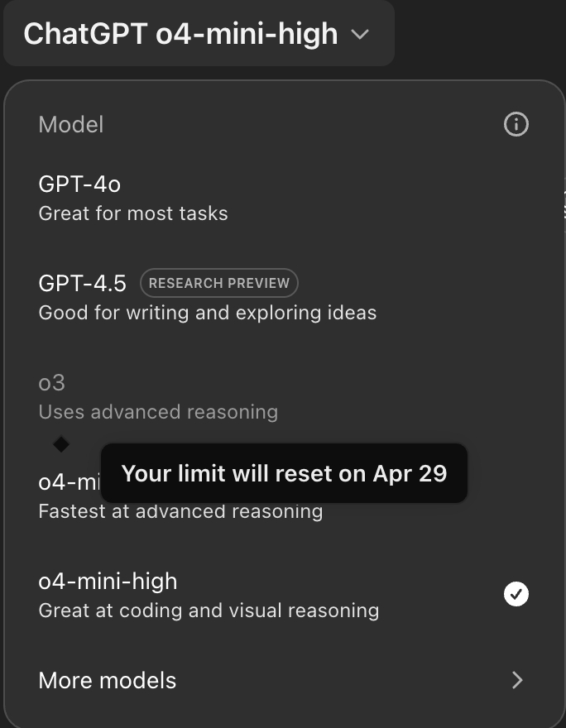Click the info icon beside Model
Viewport: 566px width, 728px height.
pyautogui.click(x=516, y=125)
